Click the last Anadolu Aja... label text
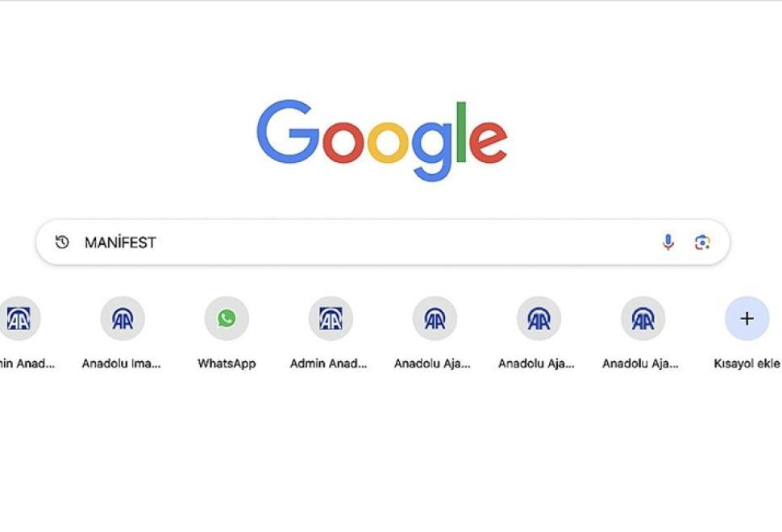Screen dimensions: 782x532 point(640,364)
